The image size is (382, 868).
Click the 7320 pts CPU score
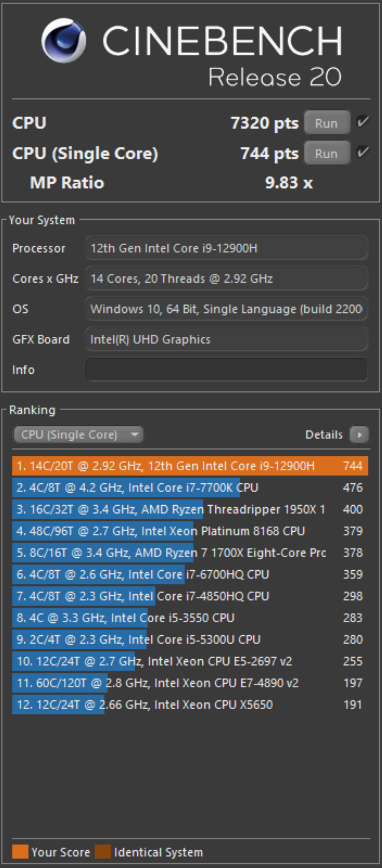tap(264, 123)
